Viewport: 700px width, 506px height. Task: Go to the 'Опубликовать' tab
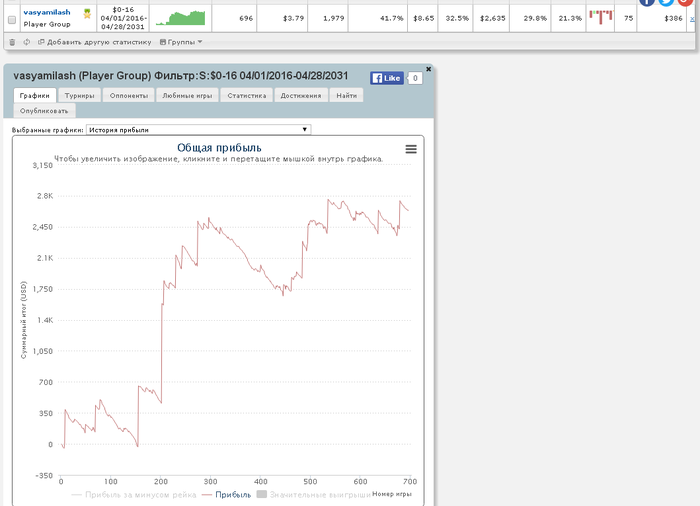(x=44, y=111)
